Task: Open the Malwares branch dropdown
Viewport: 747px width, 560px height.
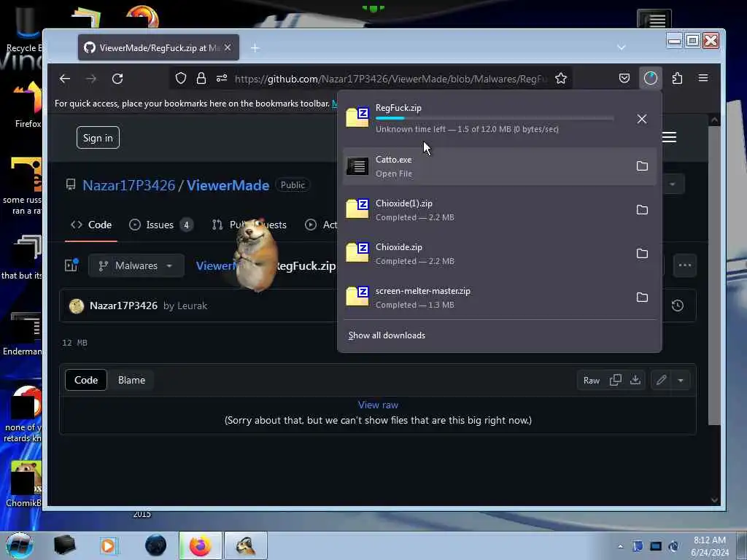Action: pos(136,265)
